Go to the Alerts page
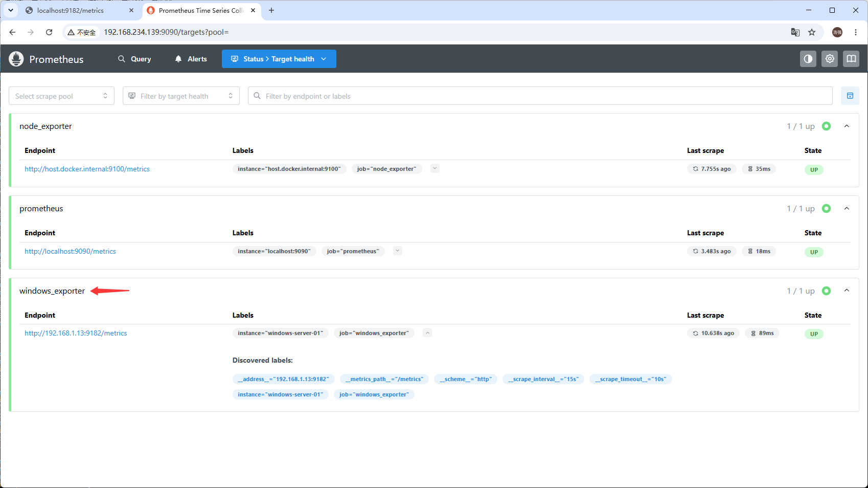This screenshot has width=868, height=488. pos(191,59)
